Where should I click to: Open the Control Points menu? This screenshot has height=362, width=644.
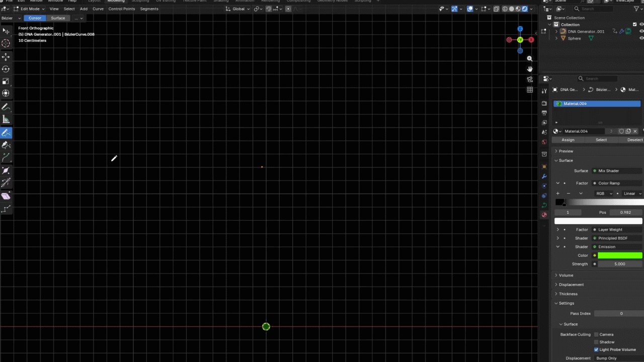click(x=122, y=9)
